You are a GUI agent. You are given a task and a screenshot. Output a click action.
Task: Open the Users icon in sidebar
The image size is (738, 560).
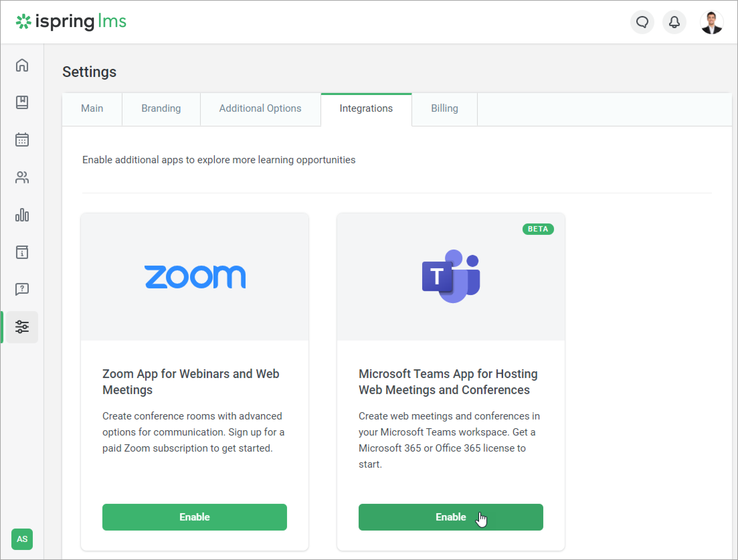(x=22, y=177)
